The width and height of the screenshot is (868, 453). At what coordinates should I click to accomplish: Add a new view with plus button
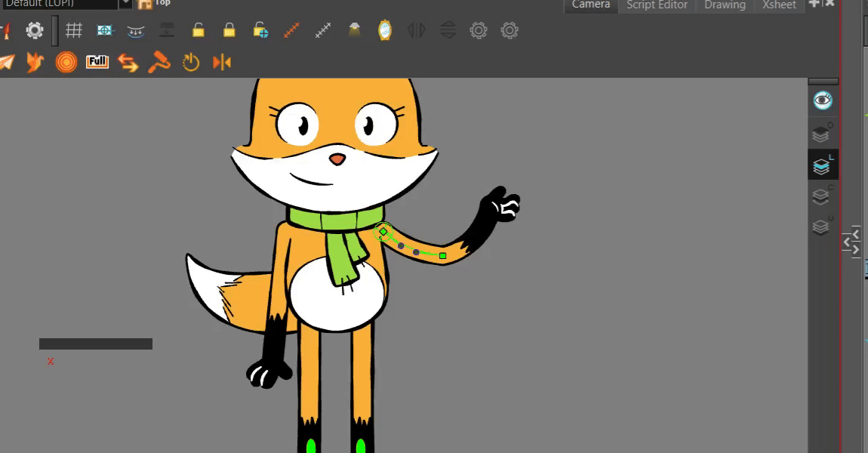(814, 4)
